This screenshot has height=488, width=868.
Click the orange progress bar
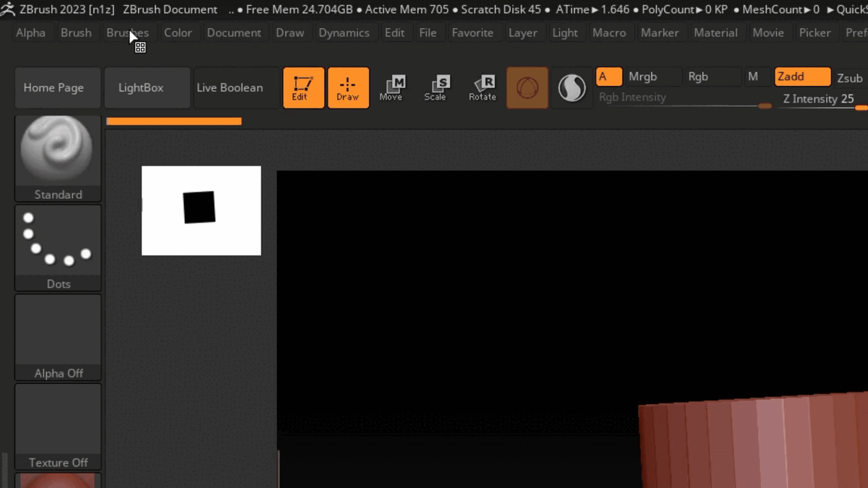click(174, 121)
